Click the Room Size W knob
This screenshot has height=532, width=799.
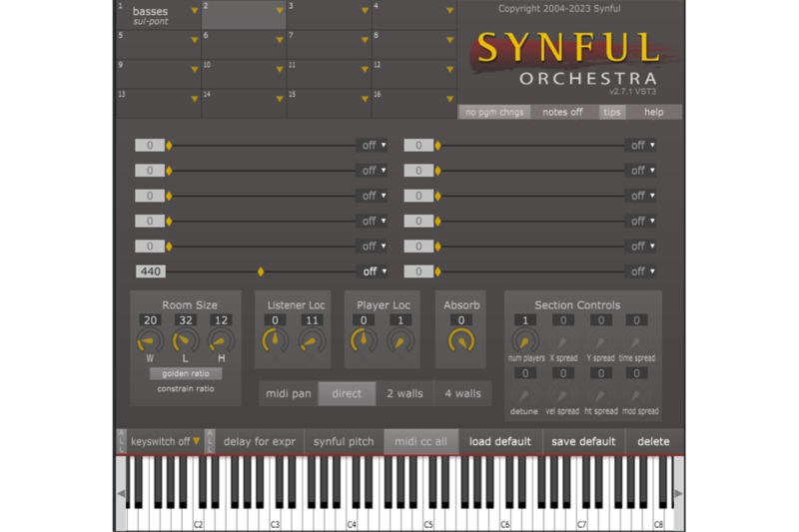[151, 342]
